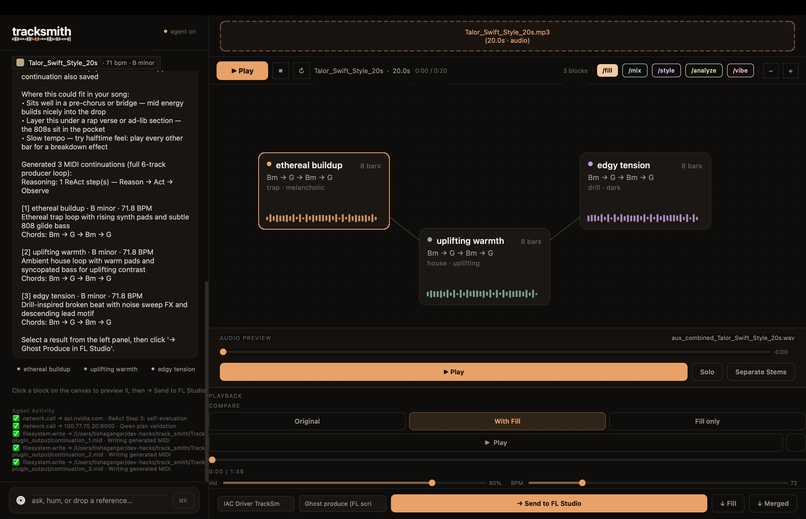Screen dimensions: 806x519
Task: Click the audio preview seek slider handle
Action: [223, 352]
